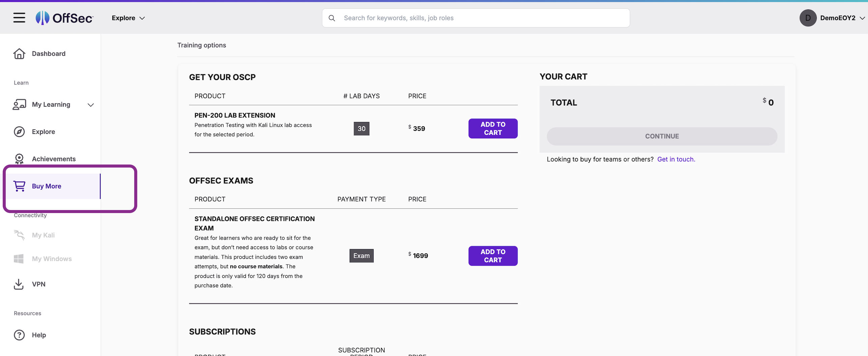Viewport: 868px width, 356px height.
Task: Click the $1699 price
Action: click(418, 255)
